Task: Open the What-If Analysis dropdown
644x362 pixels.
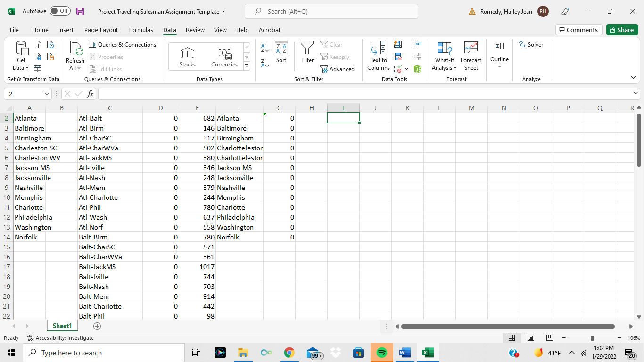Action: coord(445,56)
